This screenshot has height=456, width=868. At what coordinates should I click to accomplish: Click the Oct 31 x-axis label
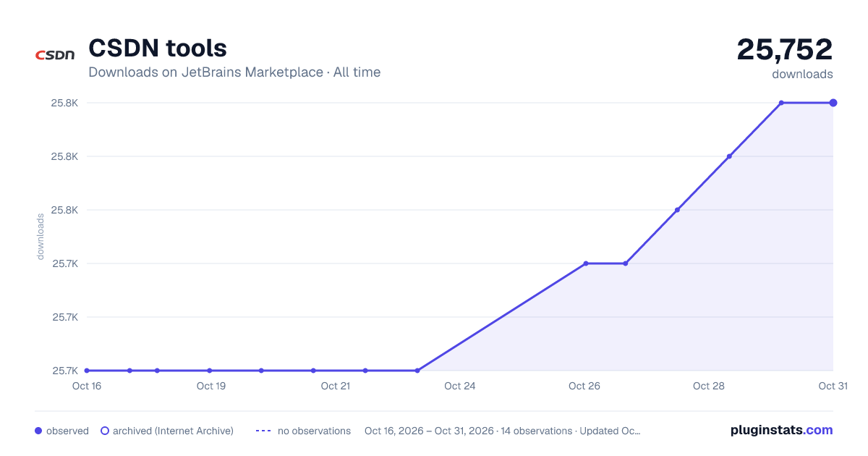833,386
